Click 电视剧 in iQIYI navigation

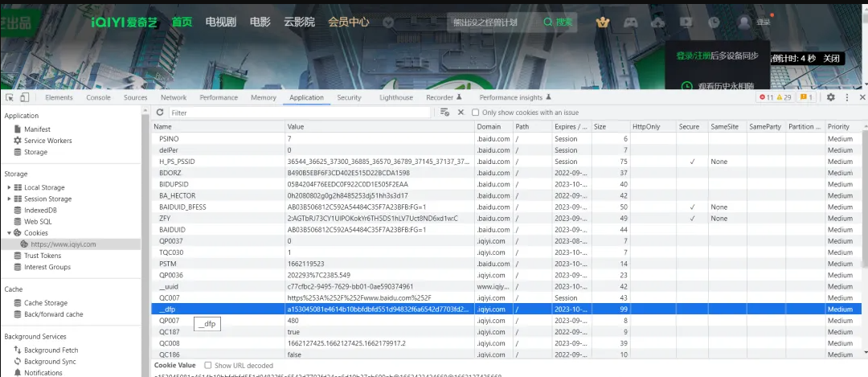tap(221, 23)
